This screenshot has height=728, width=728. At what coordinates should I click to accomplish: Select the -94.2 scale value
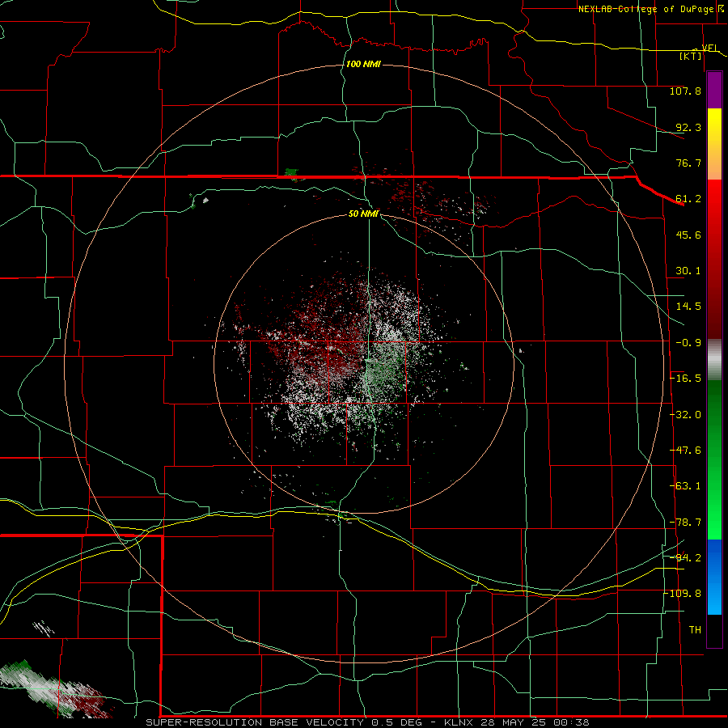[685, 558]
